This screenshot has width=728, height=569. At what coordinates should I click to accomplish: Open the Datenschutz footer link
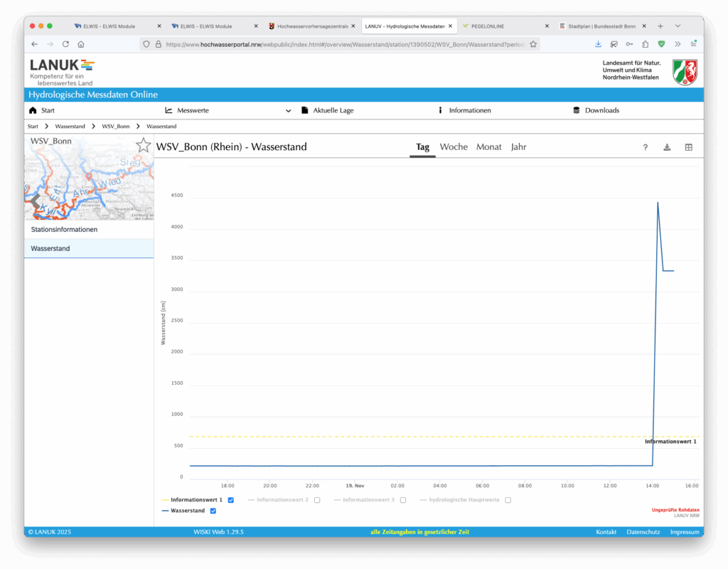(641, 532)
